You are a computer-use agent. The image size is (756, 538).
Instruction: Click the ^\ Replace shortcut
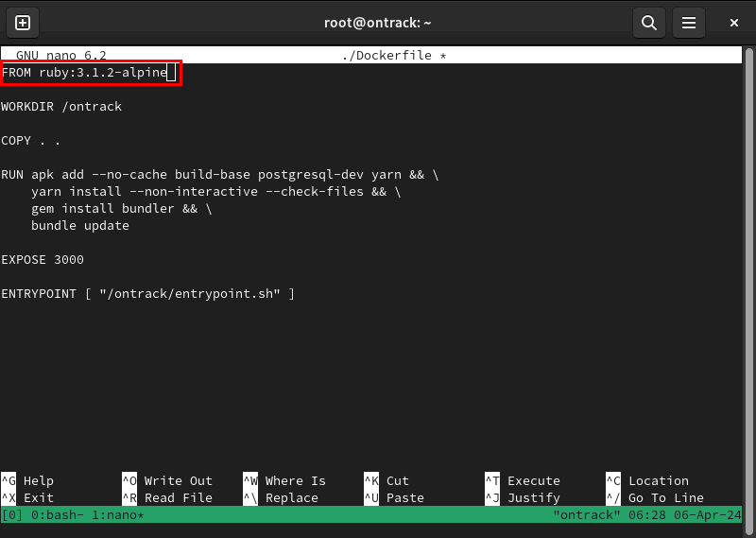[x=281, y=498]
